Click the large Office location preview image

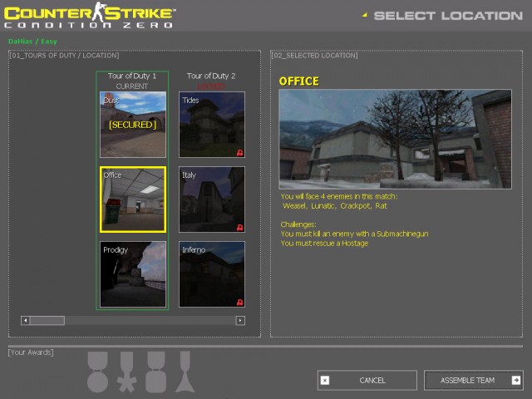tap(396, 139)
